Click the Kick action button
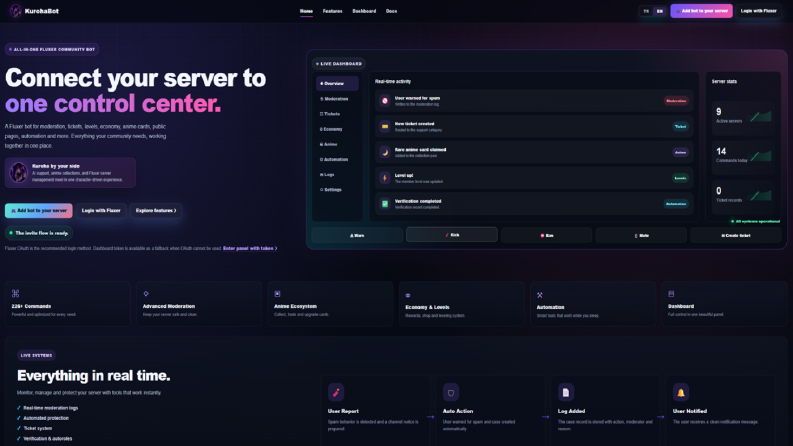Screen dimensions: 793x446 pyautogui.click(x=452, y=235)
